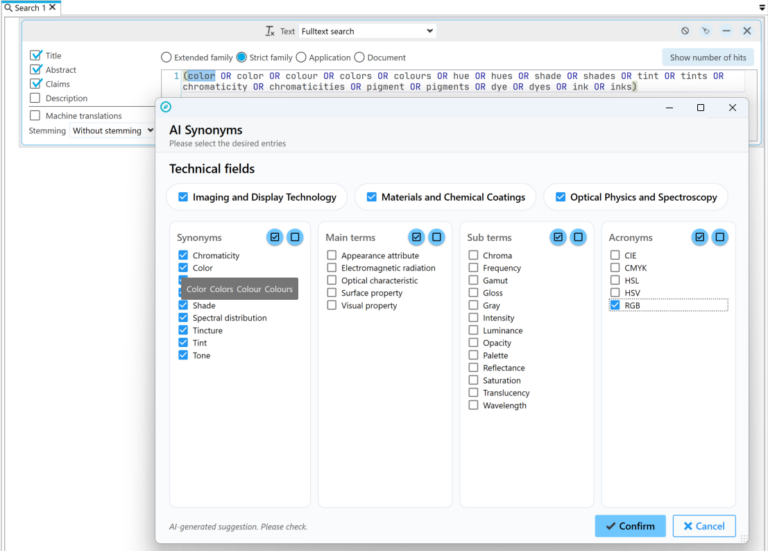
Task: Click the AI Synonyms dialog logo icon
Action: tap(166, 107)
